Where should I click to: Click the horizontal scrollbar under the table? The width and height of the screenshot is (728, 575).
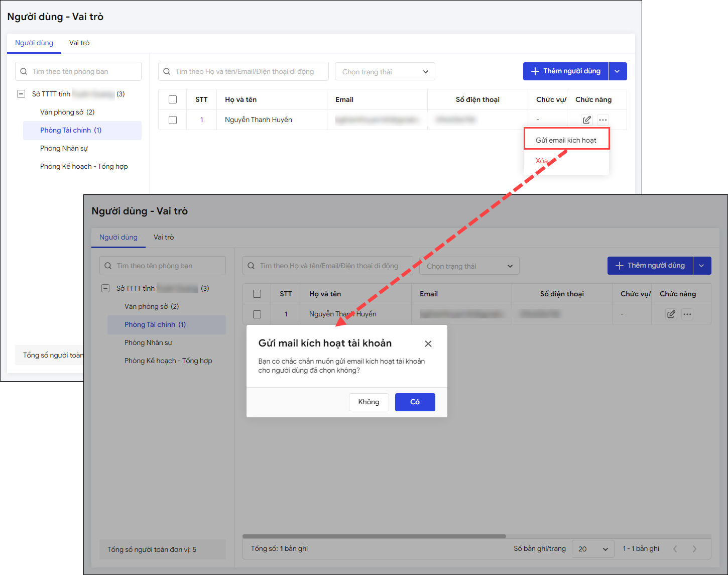click(x=374, y=536)
